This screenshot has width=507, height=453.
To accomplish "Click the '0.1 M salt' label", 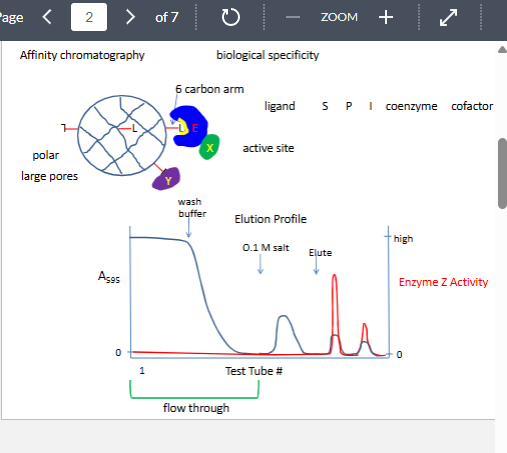I will (x=266, y=248).
